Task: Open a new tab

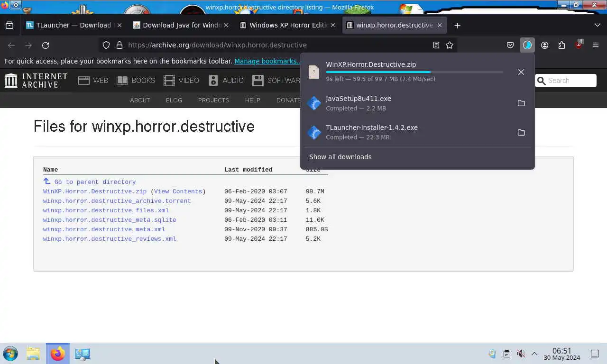Action: click(457, 25)
